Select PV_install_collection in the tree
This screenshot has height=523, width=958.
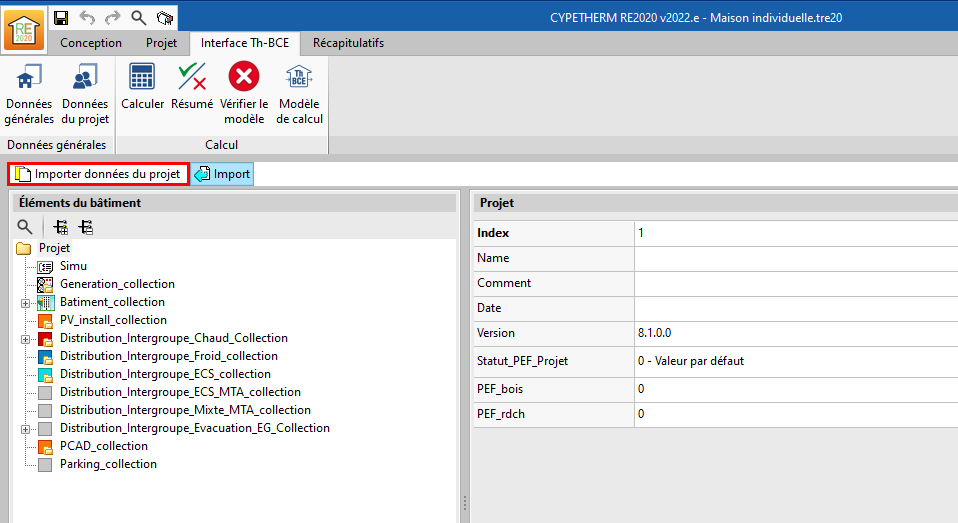coord(113,320)
